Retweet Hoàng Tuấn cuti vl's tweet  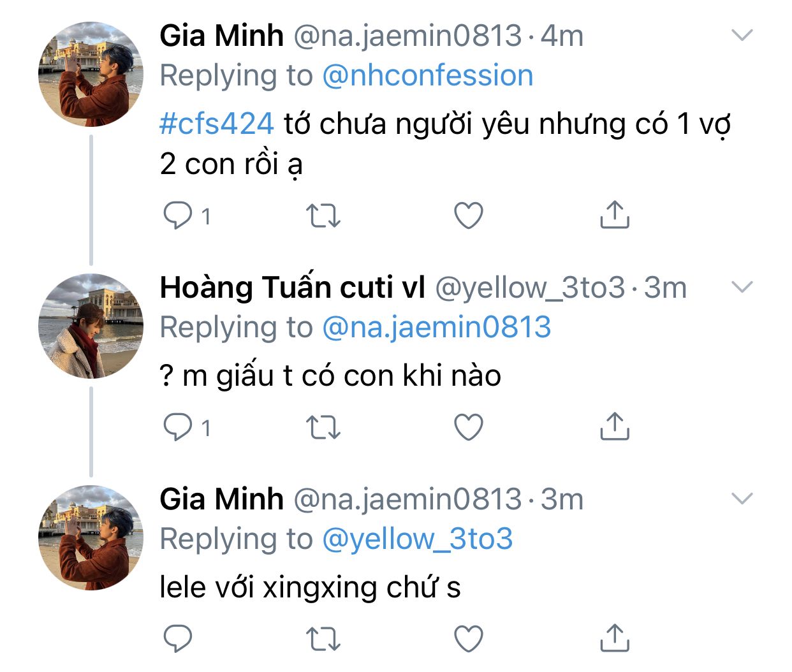323,428
